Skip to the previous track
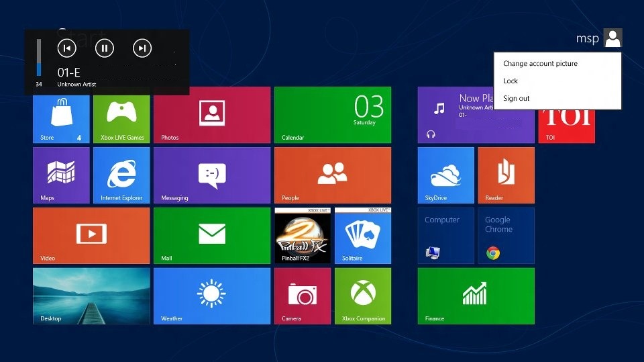This screenshot has width=644, height=362. pos(67,48)
